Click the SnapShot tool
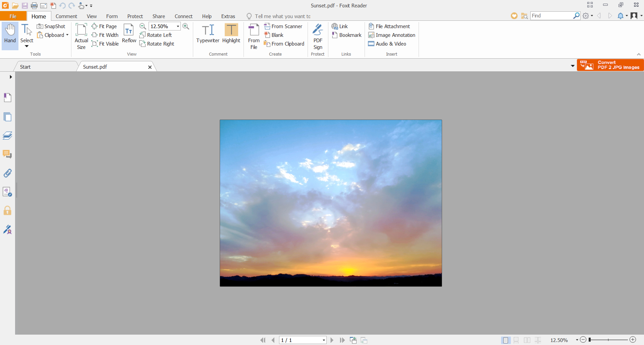Image resolution: width=644 pixels, height=345 pixels. click(x=51, y=26)
